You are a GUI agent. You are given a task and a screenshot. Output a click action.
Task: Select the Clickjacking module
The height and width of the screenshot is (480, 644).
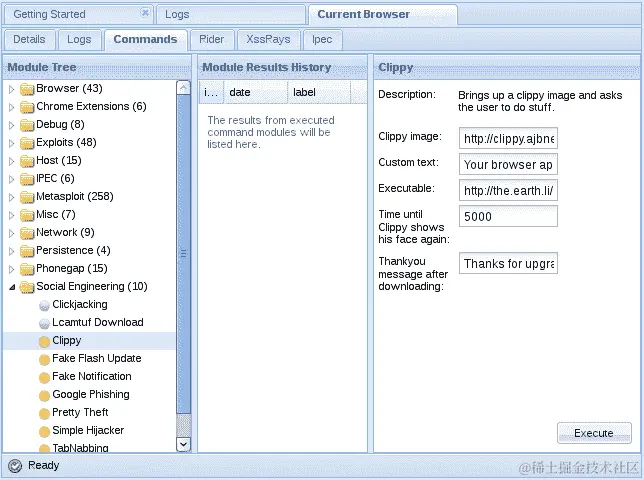[x=80, y=305]
